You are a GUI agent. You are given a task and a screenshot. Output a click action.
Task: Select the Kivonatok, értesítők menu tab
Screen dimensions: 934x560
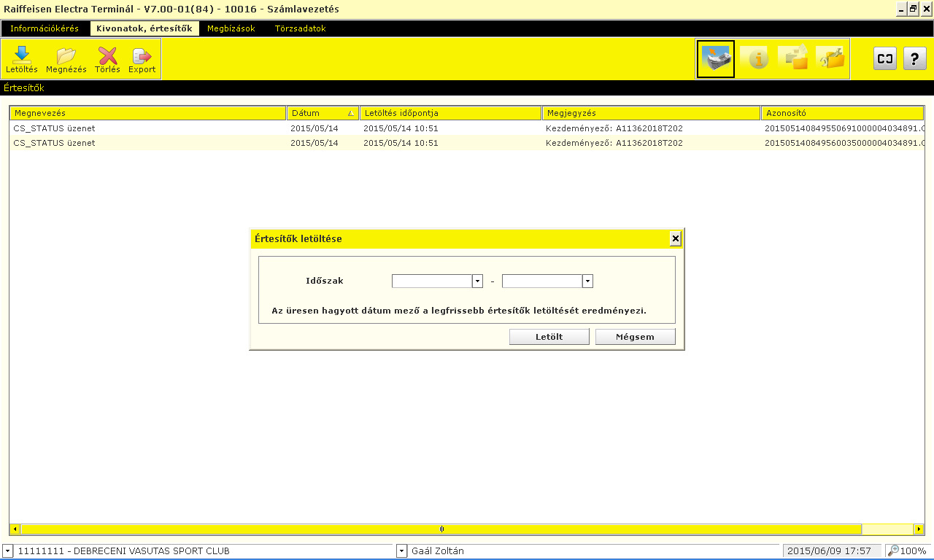[x=144, y=28]
